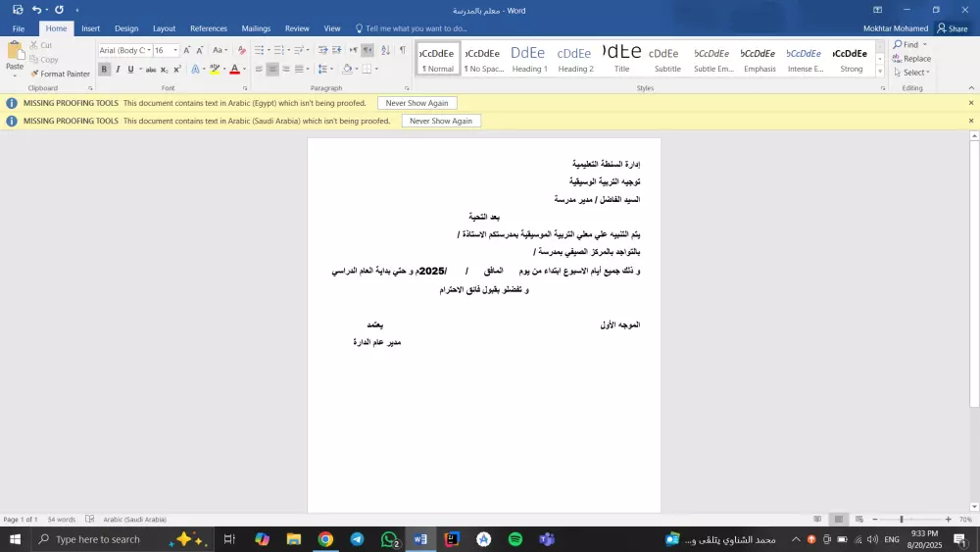The image size is (980, 552).
Task: Switch to the References tab
Action: (209, 28)
